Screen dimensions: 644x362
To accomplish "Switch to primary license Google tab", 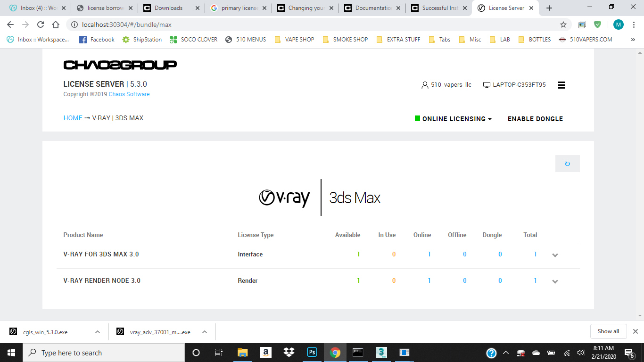I will coord(239,8).
